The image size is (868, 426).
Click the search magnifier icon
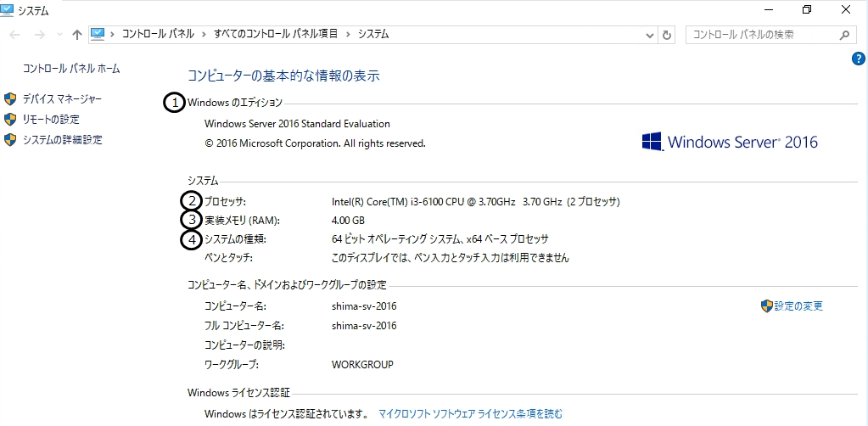(844, 35)
